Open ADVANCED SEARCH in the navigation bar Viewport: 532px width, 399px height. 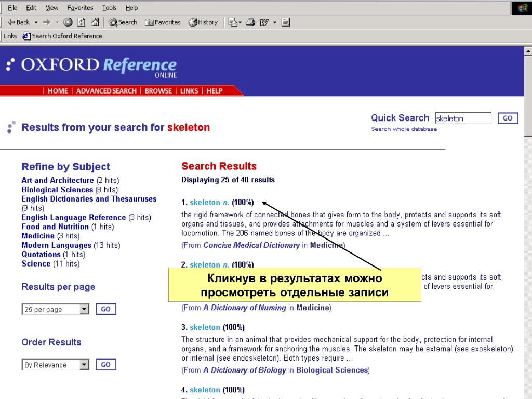click(x=106, y=91)
